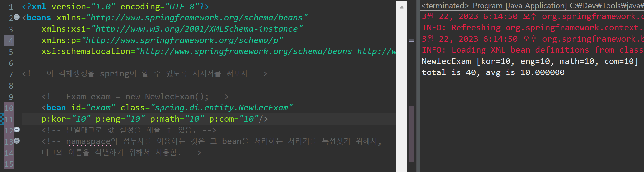Click the overview ruler marker beside line 4
The image size is (644, 172).
[x=411, y=40]
